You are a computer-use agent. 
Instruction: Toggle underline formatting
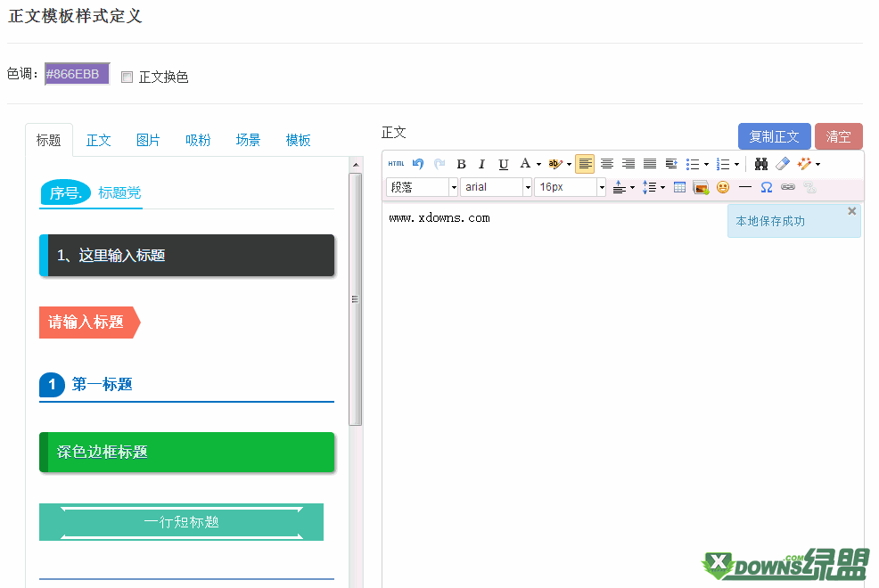(504, 164)
